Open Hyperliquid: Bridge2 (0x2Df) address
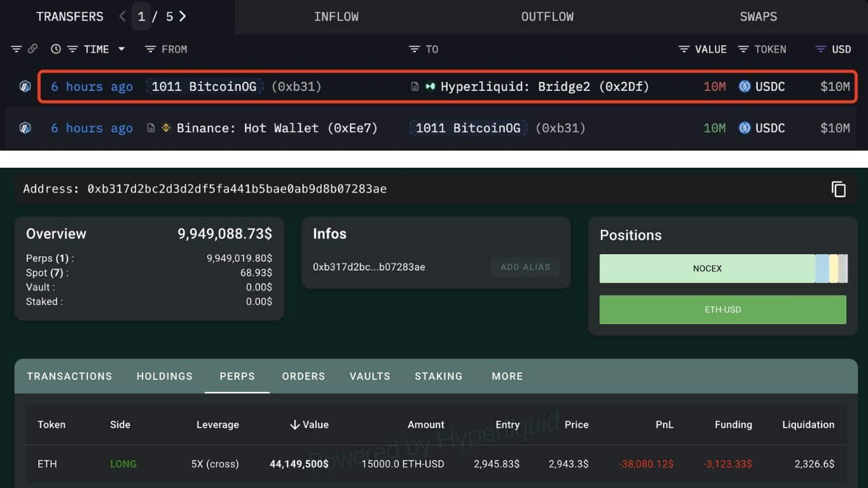 545,86
